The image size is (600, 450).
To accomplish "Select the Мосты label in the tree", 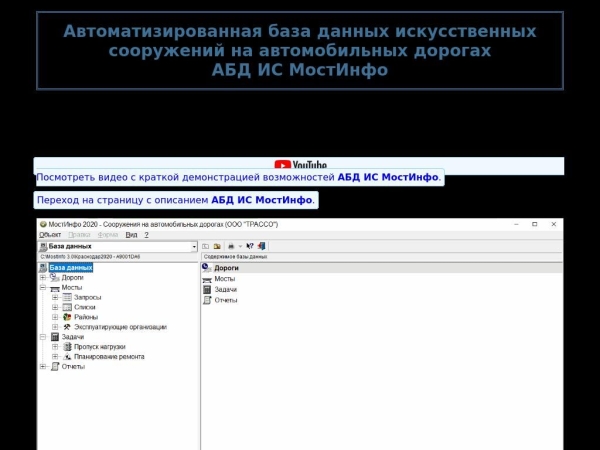I will coord(72,287).
